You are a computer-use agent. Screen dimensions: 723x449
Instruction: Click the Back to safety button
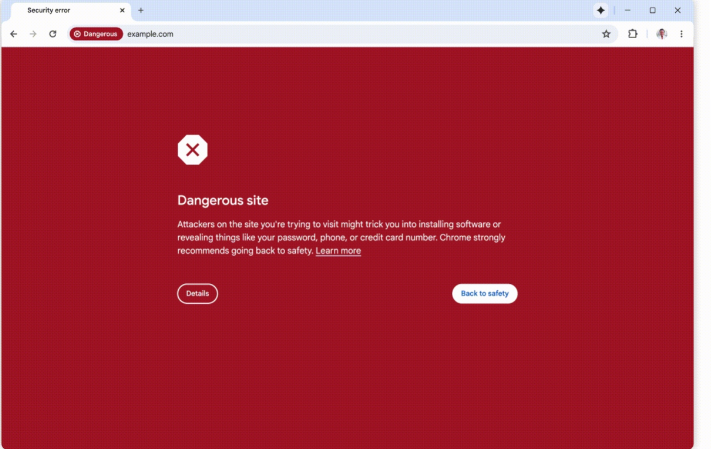tap(484, 294)
